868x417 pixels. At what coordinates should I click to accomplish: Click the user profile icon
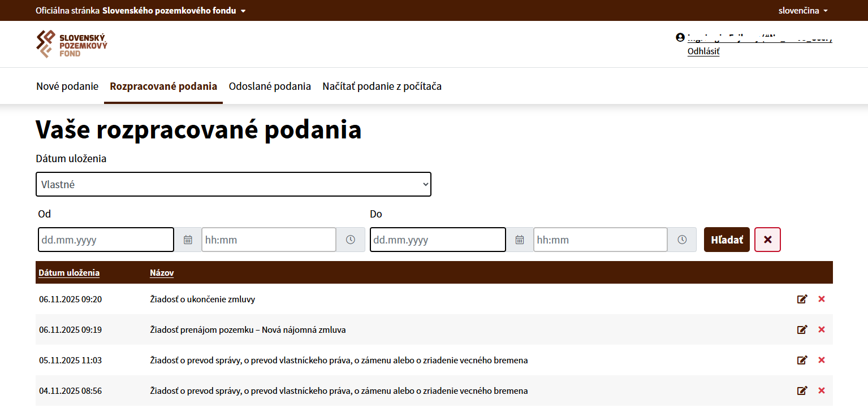tap(680, 37)
